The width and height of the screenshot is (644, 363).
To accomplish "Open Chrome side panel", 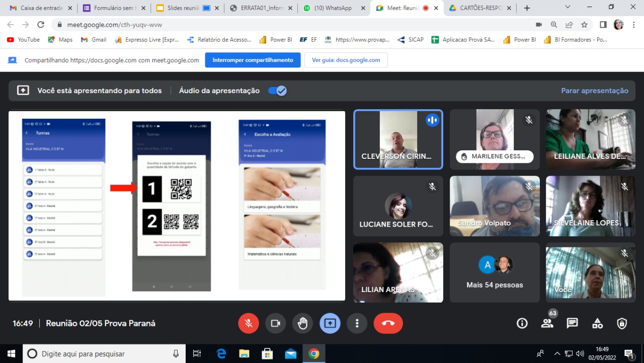I will pos(603,25).
